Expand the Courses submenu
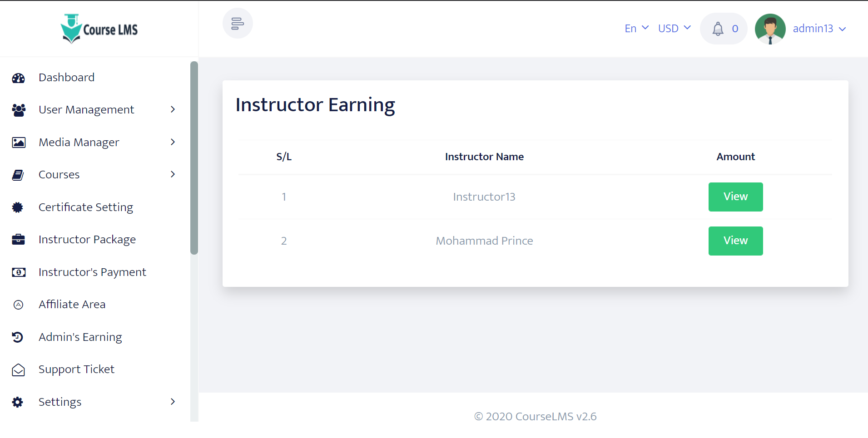The width and height of the screenshot is (868, 438). coord(173,174)
